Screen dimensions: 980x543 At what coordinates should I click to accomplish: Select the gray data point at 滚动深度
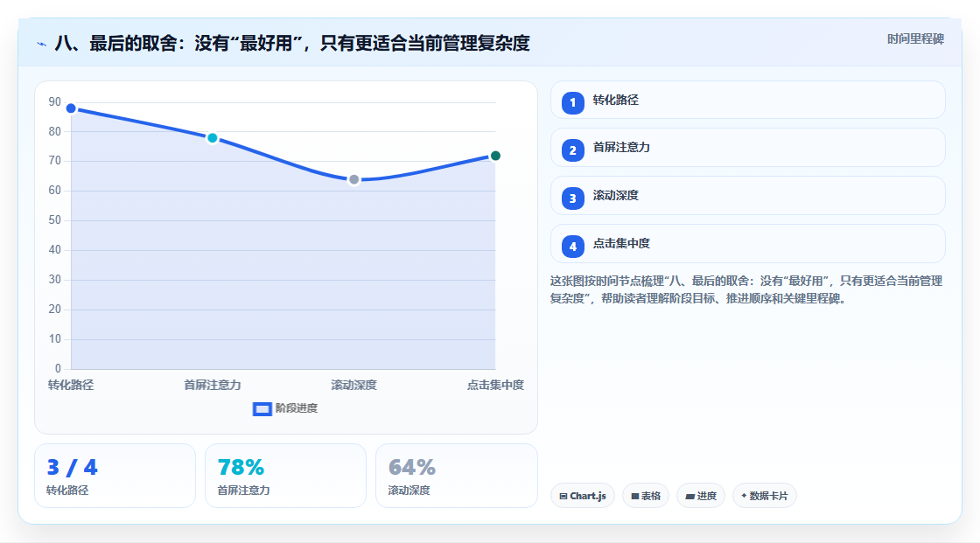pos(353,180)
